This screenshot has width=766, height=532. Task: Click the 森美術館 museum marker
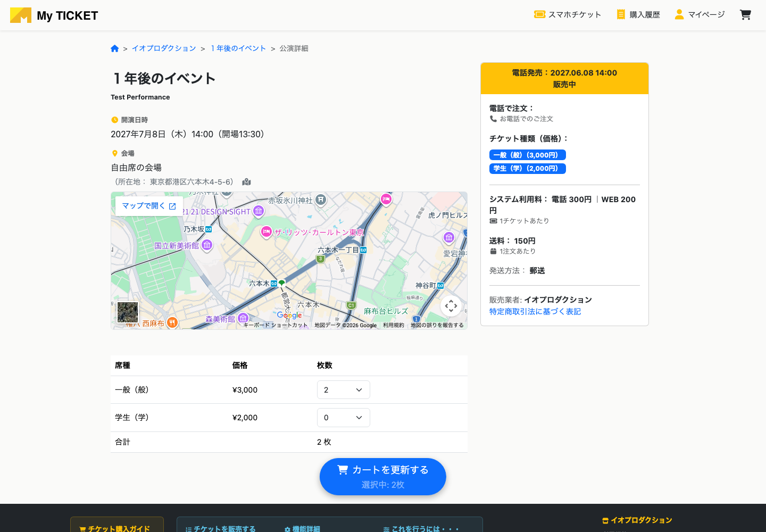[x=243, y=319]
